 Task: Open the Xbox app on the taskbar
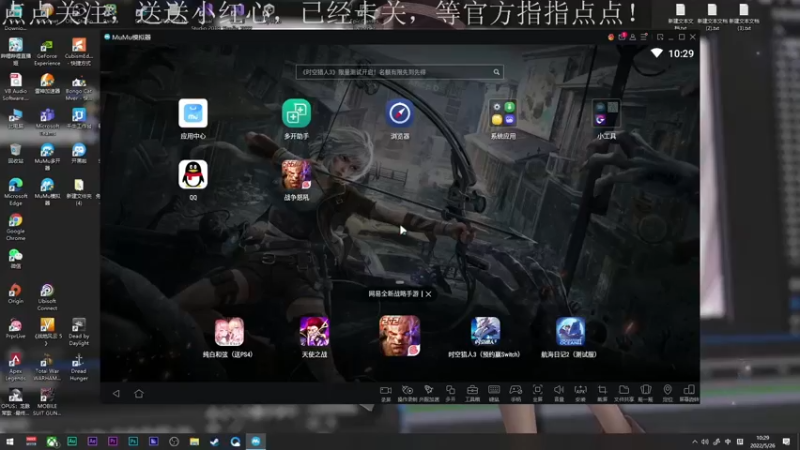click(x=52, y=441)
